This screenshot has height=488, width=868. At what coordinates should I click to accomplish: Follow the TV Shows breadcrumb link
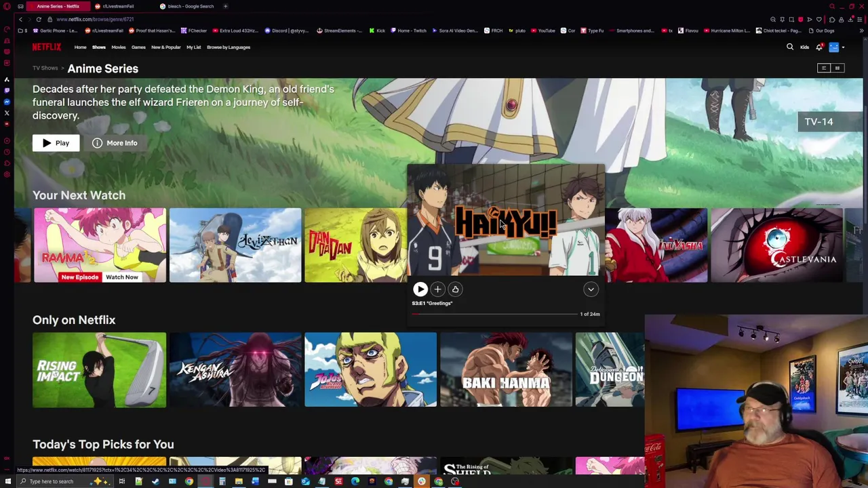click(45, 68)
